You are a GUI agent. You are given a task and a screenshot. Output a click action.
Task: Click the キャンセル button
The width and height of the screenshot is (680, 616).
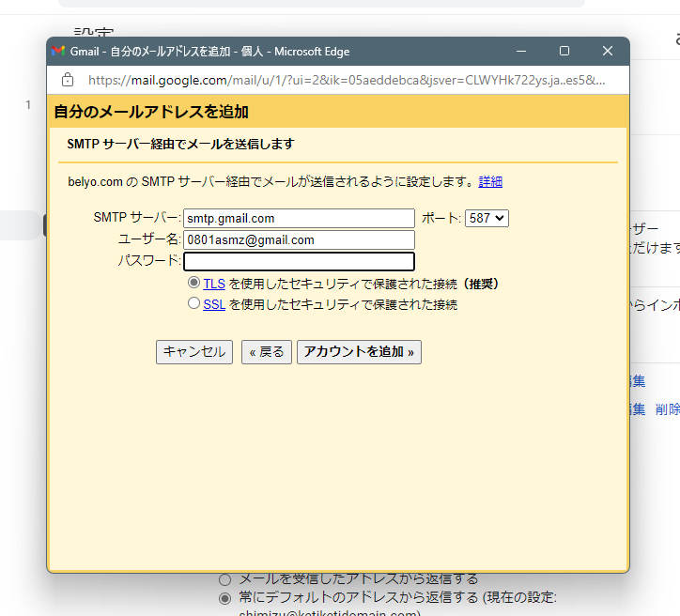[x=194, y=352]
